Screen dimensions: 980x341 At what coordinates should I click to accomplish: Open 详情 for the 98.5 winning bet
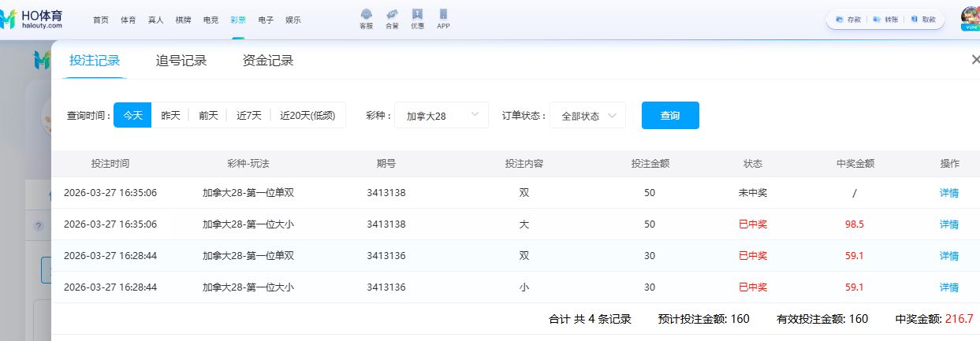pos(949,224)
